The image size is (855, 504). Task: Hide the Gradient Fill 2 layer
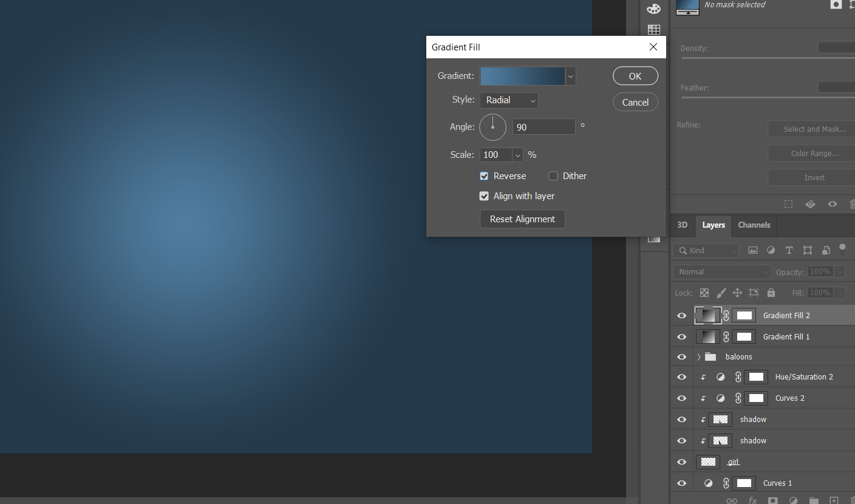click(x=682, y=316)
